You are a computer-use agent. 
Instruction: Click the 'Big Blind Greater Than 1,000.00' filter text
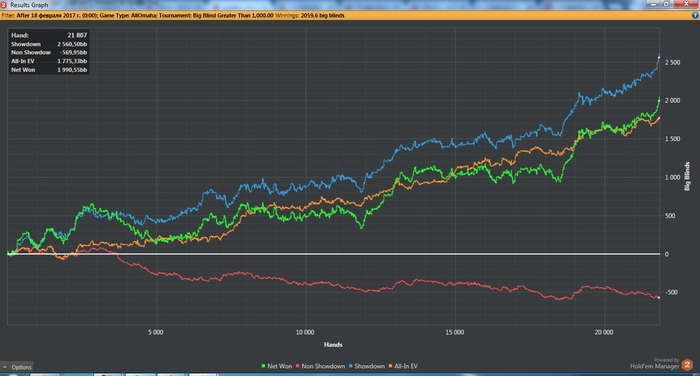pyautogui.click(x=233, y=15)
